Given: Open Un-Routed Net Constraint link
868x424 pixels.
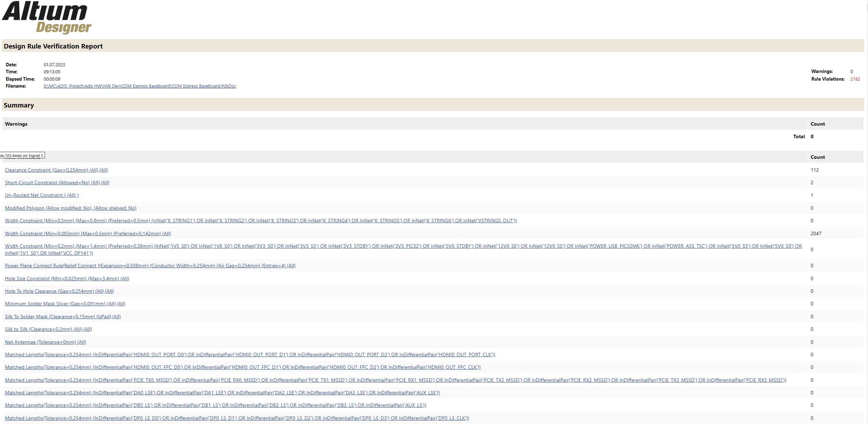Looking at the screenshot, I should click(x=42, y=195).
